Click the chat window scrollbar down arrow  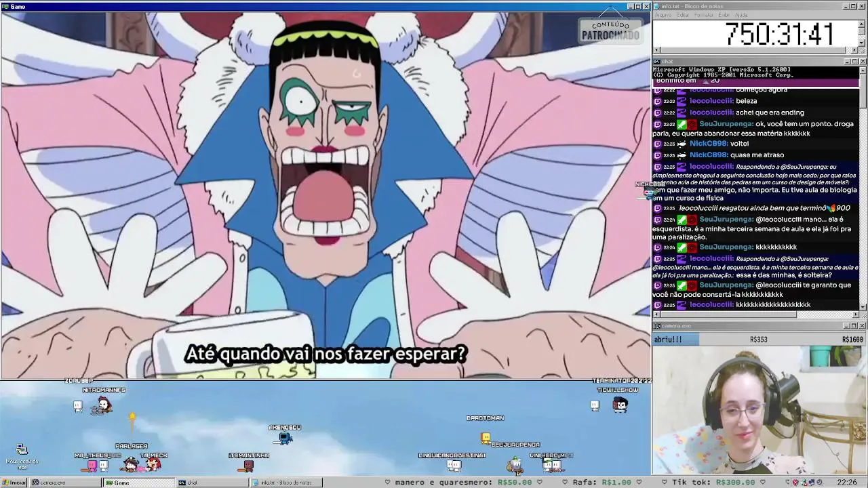point(863,306)
